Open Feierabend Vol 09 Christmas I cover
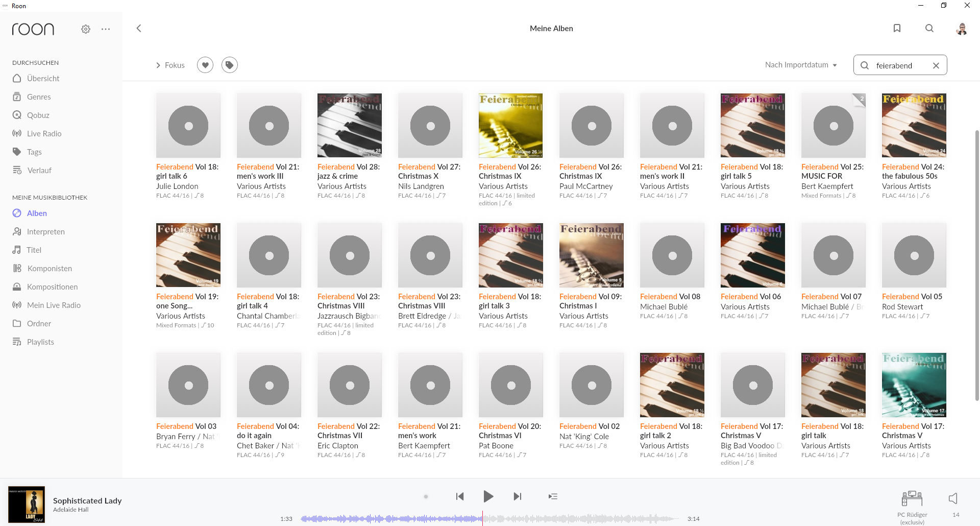Viewport: 980px width, 526px height. [x=592, y=255]
